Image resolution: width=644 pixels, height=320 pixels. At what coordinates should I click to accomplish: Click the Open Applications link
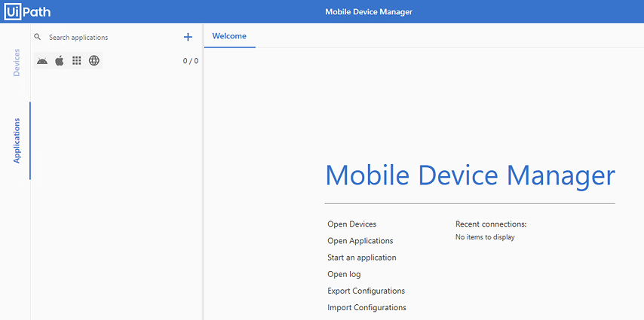click(360, 241)
